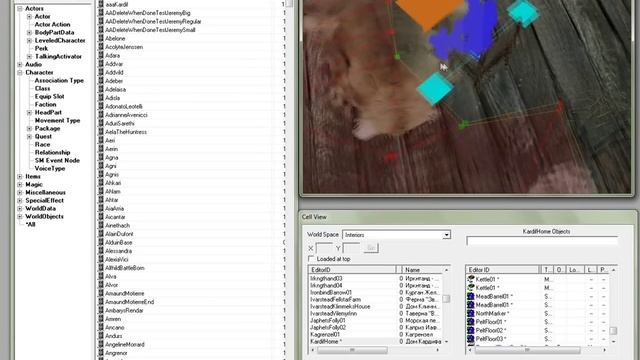This screenshot has width=640, height=360.
Task: Click the icon beside aaaKardil
Action: coord(101,4)
